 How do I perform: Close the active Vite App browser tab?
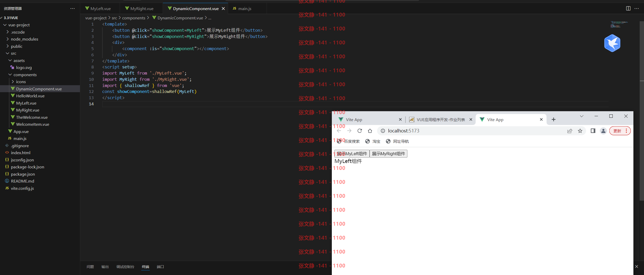pos(541,120)
